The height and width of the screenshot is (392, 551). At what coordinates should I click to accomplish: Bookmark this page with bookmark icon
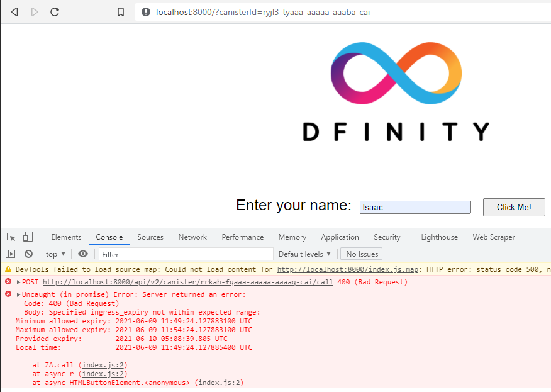tap(121, 13)
